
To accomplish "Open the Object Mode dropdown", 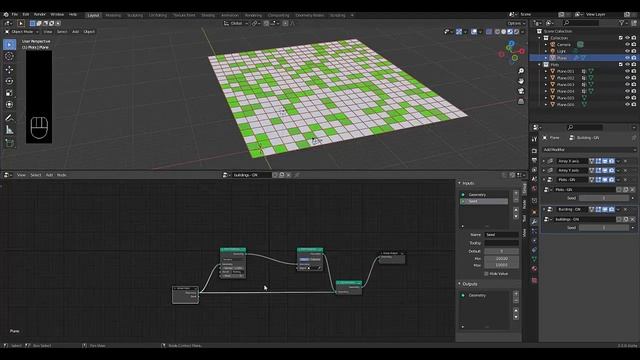I will point(22,31).
